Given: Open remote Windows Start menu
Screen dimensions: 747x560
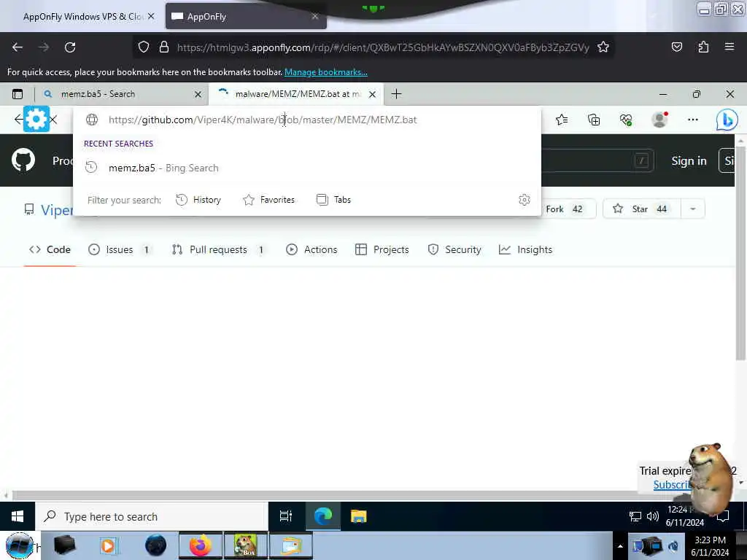Looking at the screenshot, I should tap(18, 516).
